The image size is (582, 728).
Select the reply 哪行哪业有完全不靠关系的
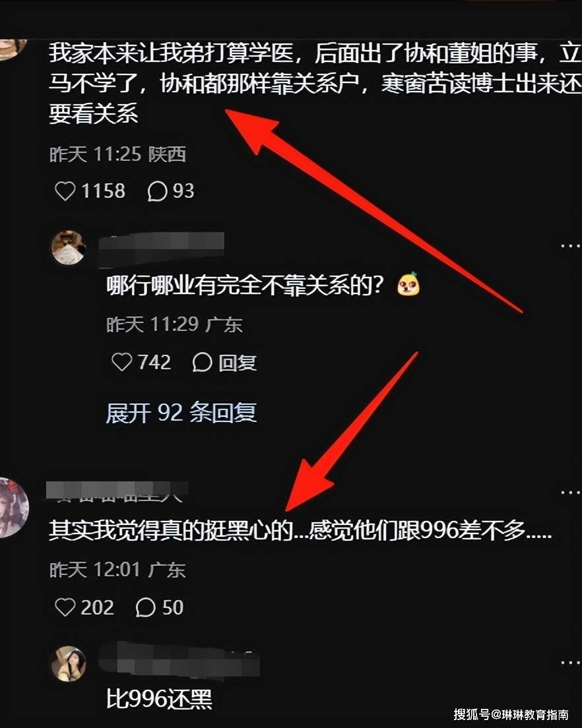coord(263,285)
